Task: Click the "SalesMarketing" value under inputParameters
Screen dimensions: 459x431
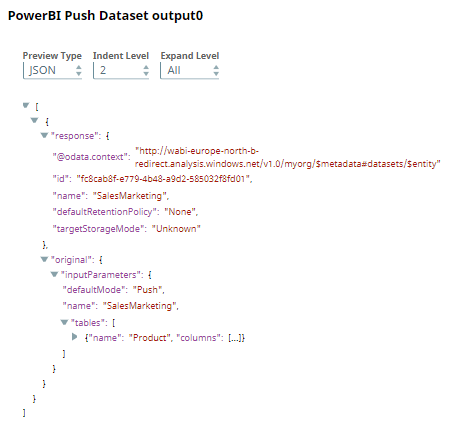Action: click(x=140, y=306)
